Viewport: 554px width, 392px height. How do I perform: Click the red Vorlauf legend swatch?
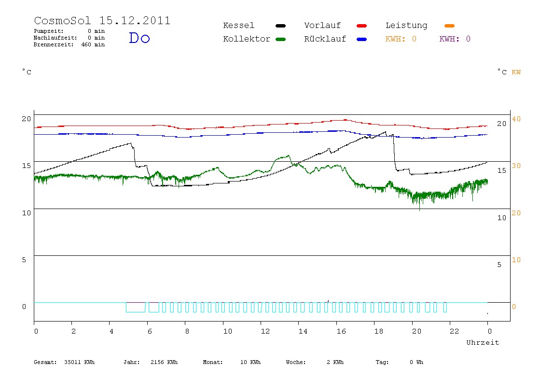point(362,26)
